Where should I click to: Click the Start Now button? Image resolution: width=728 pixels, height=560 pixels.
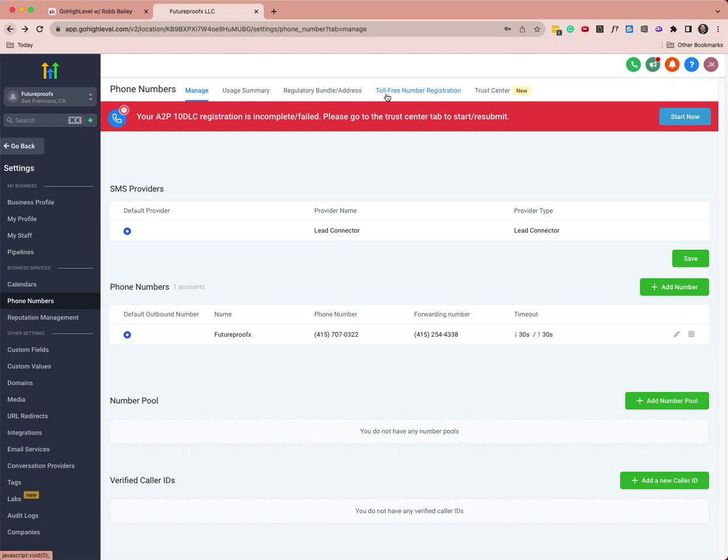coord(685,117)
